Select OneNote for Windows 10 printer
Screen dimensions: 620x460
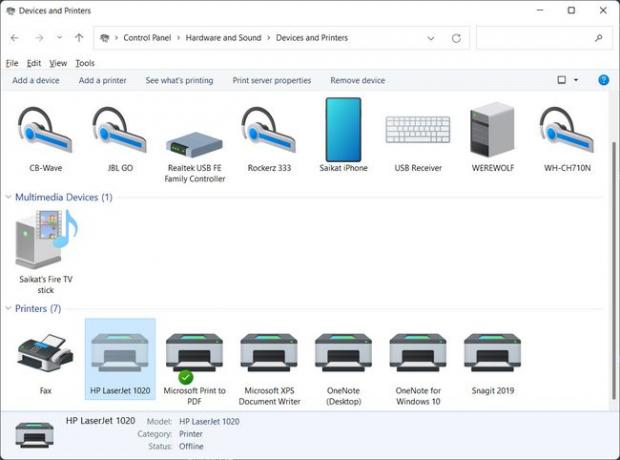[x=418, y=369]
